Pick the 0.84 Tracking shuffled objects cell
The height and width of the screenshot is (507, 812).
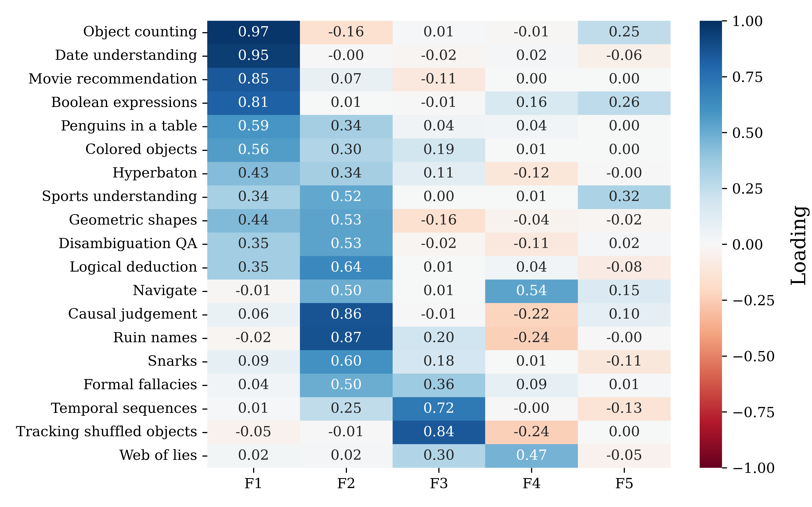click(438, 432)
